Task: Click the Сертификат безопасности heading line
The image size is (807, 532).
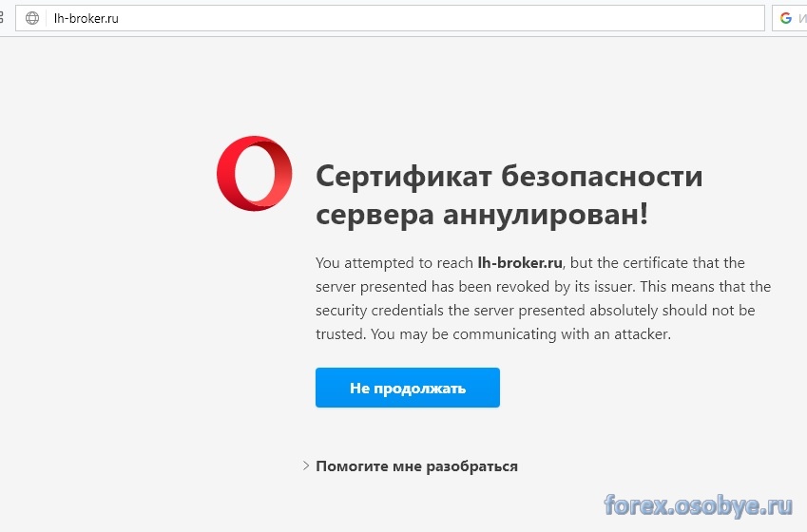Action: click(x=509, y=177)
